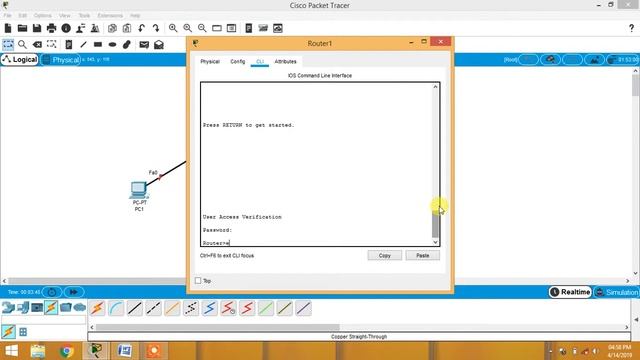The height and width of the screenshot is (360, 640).
Task: Pick the Draw Ellipse tool
Action: coord(113,44)
